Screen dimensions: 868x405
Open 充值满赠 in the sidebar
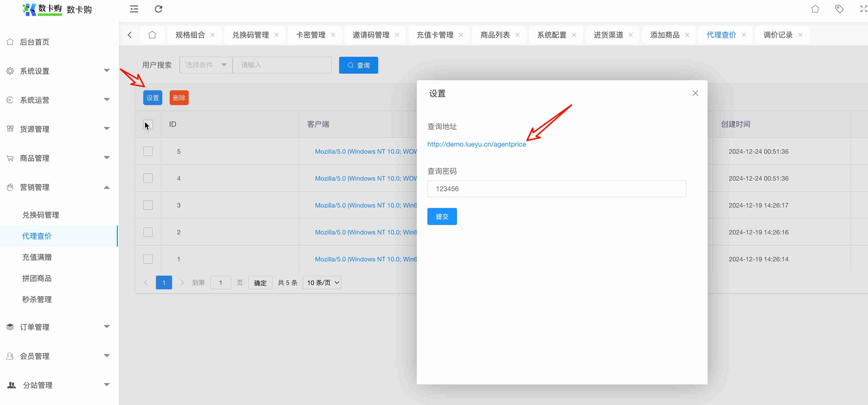click(x=37, y=257)
